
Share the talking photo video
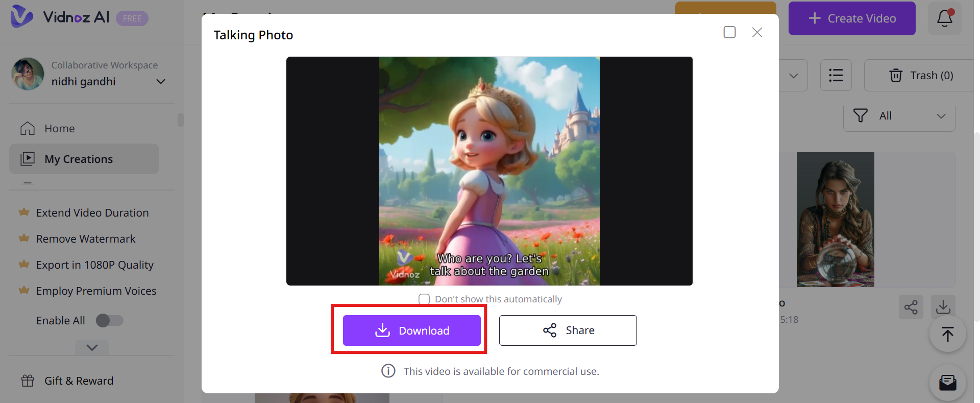click(568, 330)
